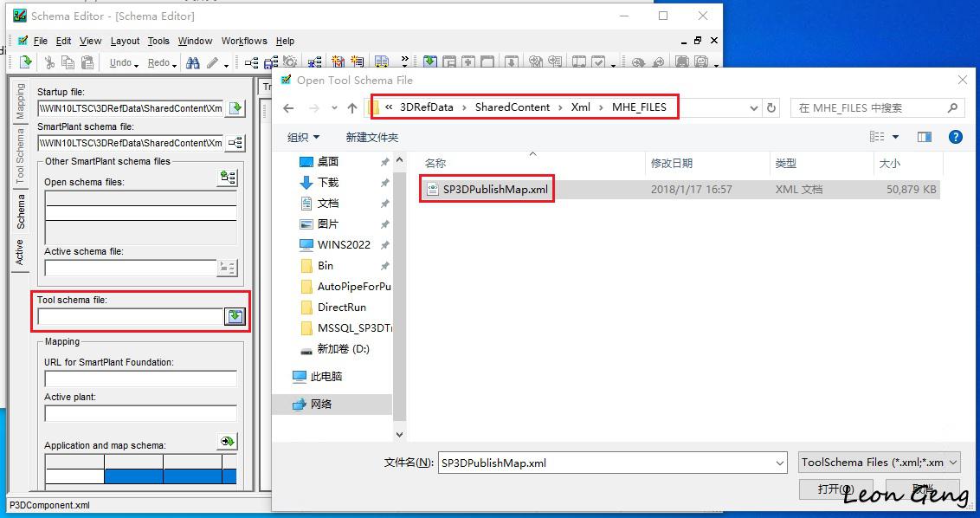Screen dimensions: 980x518
Task: Select the SP3DPublishMap.xml file
Action: (x=680, y=189)
